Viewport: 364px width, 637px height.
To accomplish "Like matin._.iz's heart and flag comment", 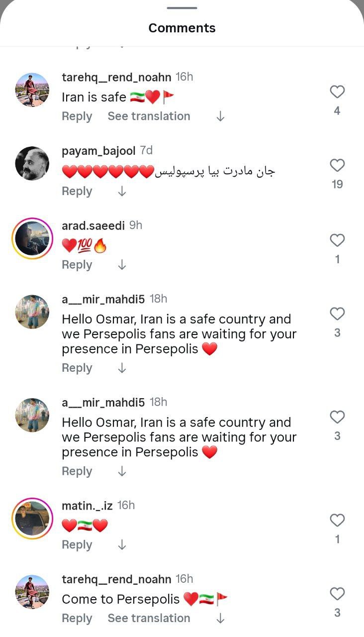I will point(337,521).
